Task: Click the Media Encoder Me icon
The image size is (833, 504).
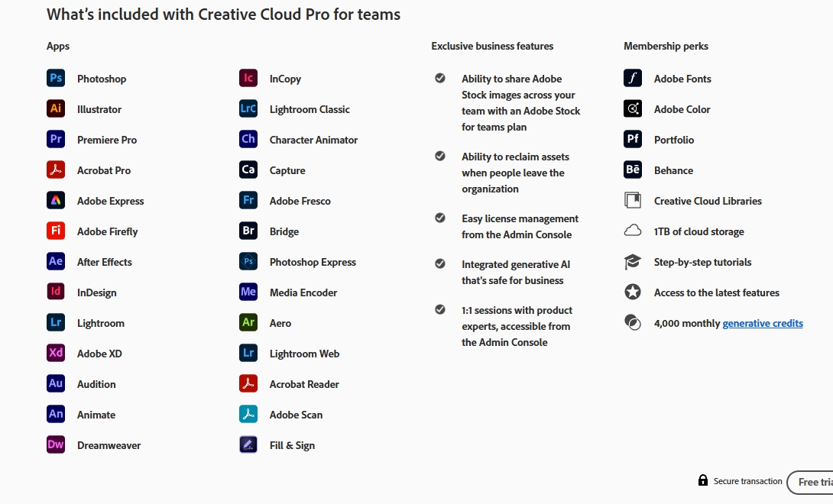Action: coord(248,292)
